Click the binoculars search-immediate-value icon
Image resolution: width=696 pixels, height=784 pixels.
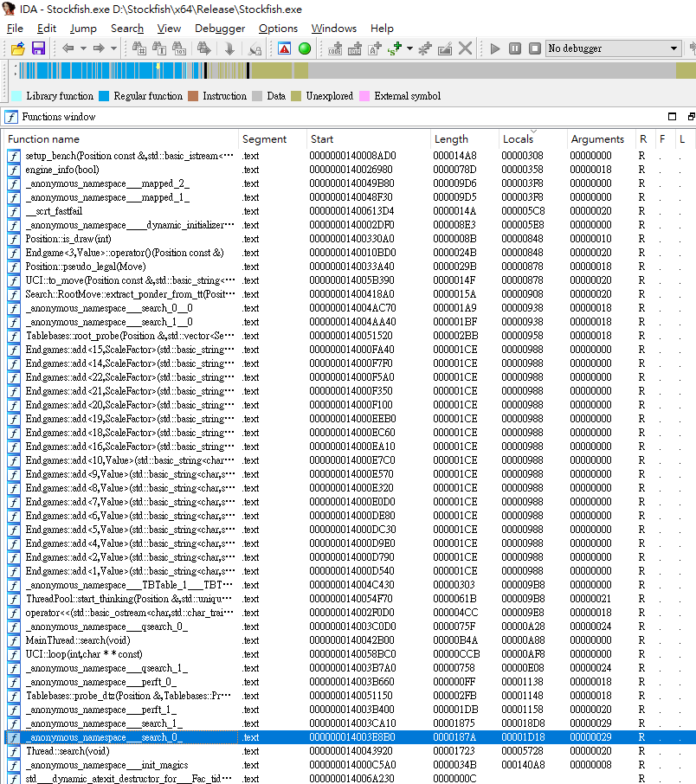pos(139,48)
